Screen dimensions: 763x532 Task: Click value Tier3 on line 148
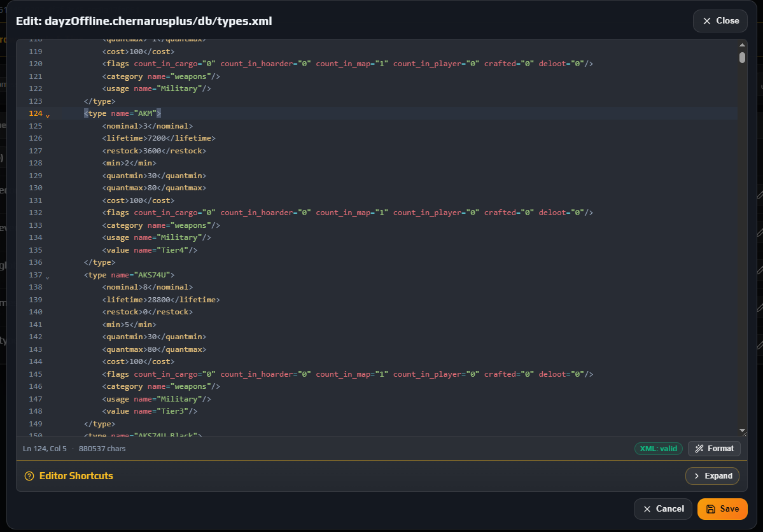[x=150, y=411]
